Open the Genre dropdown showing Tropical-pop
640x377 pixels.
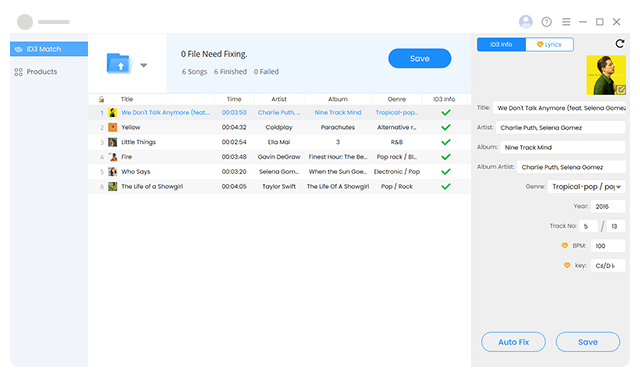[x=586, y=187]
